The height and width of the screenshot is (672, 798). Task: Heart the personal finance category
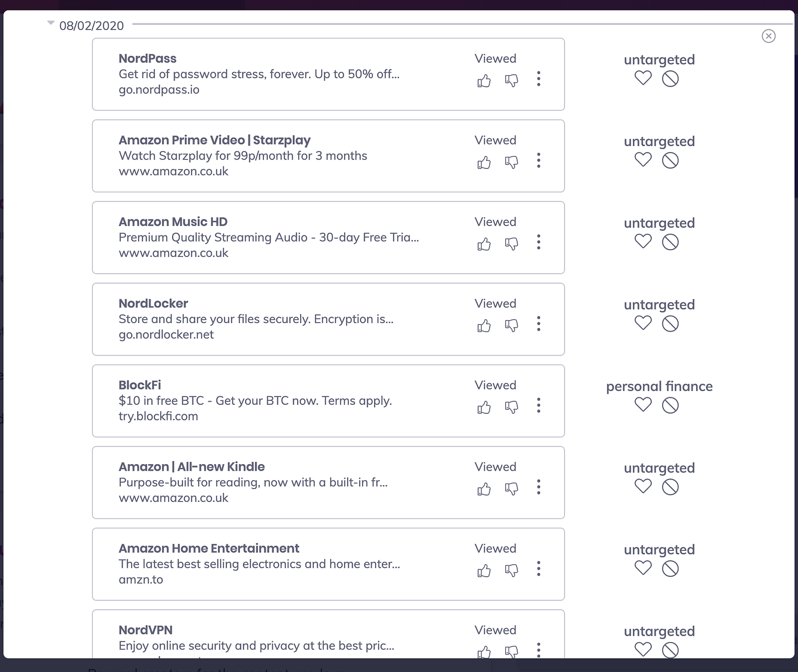pyautogui.click(x=643, y=405)
